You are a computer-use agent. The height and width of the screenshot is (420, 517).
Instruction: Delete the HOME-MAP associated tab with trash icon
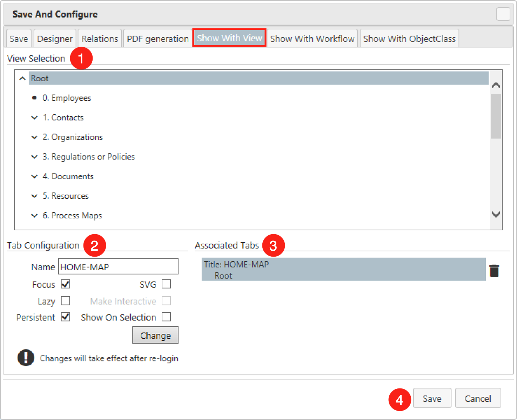pyautogui.click(x=494, y=271)
